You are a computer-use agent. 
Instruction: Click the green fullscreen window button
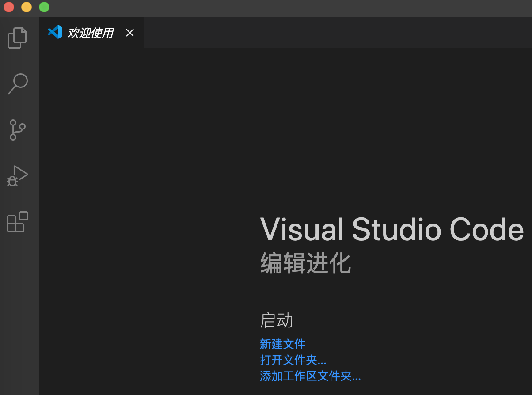[x=44, y=7]
